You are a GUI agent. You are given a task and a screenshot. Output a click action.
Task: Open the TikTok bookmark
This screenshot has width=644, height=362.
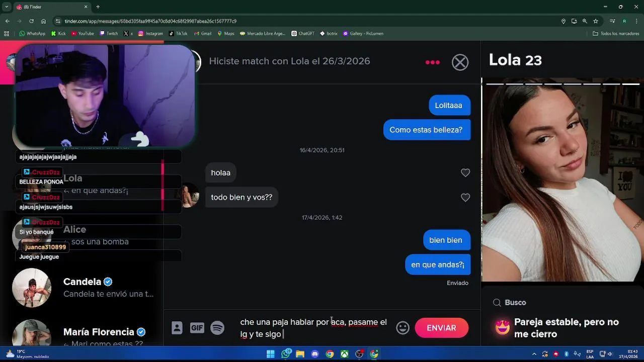[x=178, y=34]
